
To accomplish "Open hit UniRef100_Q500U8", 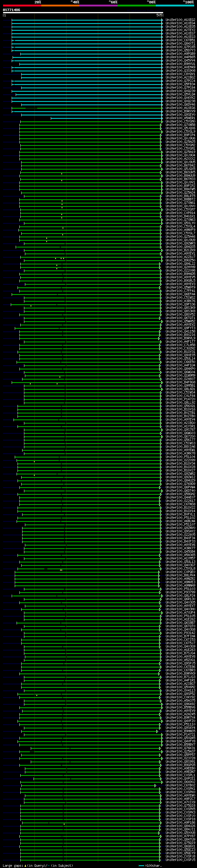I will pos(180,833).
